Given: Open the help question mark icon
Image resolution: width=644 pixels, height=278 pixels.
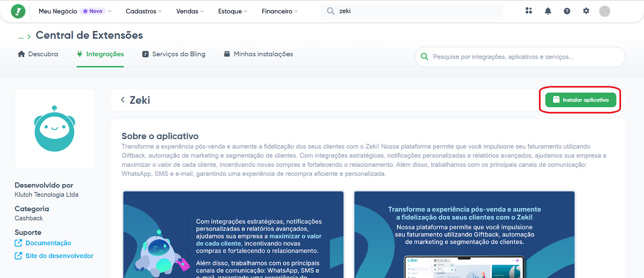Looking at the screenshot, I should point(567,11).
